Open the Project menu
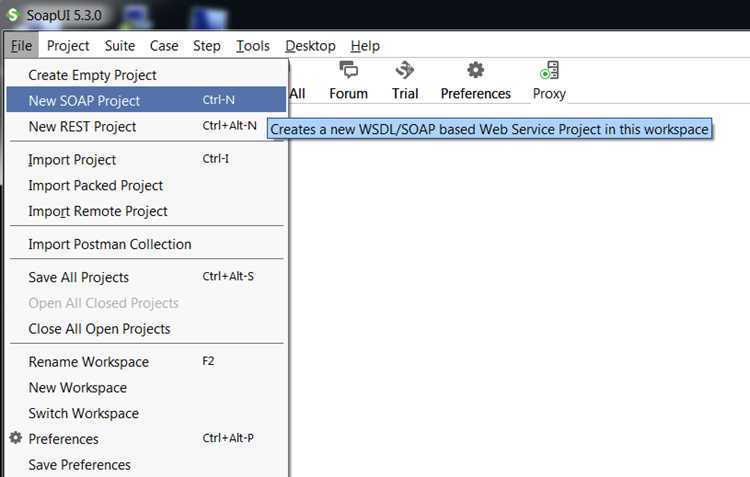 (68, 46)
